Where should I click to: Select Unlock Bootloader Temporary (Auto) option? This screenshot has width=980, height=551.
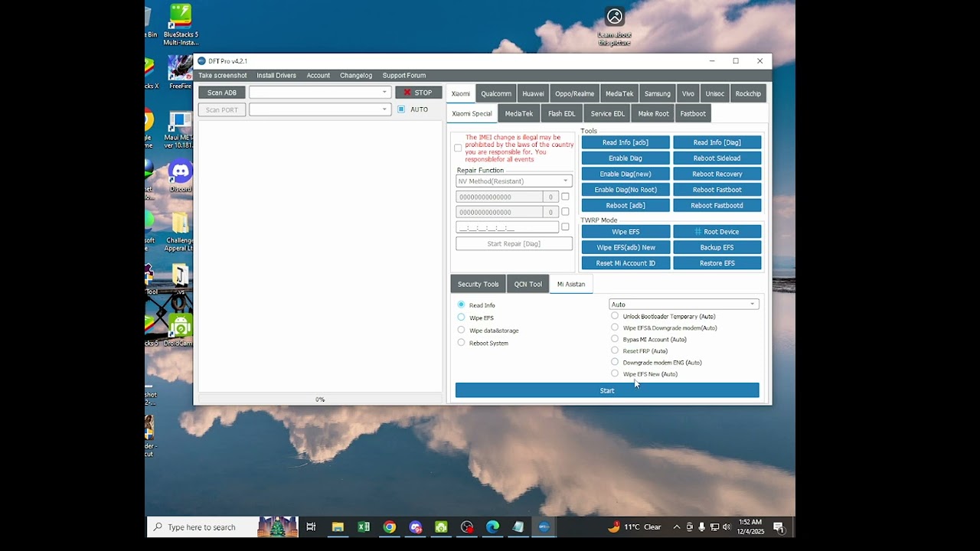click(615, 316)
